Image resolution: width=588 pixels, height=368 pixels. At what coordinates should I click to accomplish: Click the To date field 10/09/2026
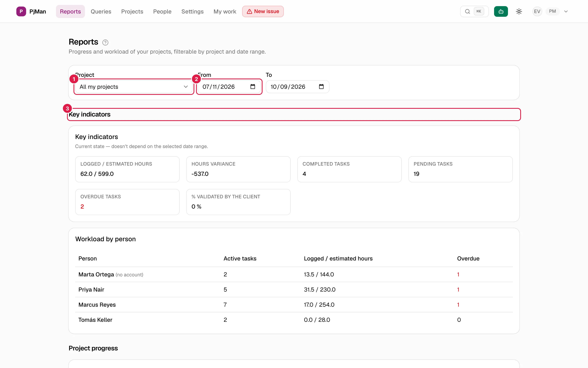pyautogui.click(x=297, y=87)
